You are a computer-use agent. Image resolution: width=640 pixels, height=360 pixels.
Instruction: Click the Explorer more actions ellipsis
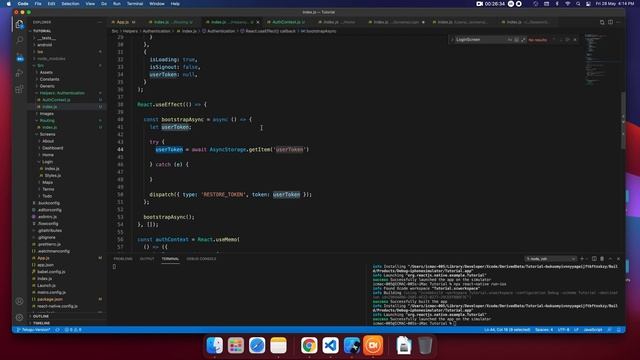pos(100,22)
